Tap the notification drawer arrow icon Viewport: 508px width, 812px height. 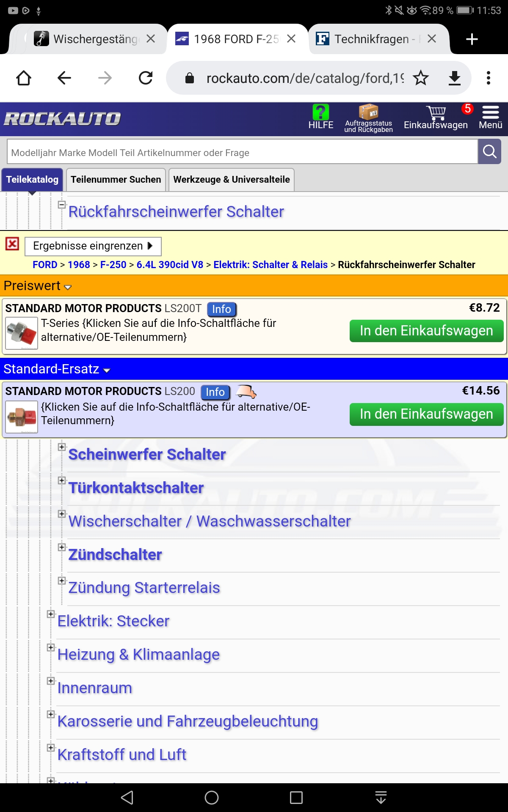381,798
